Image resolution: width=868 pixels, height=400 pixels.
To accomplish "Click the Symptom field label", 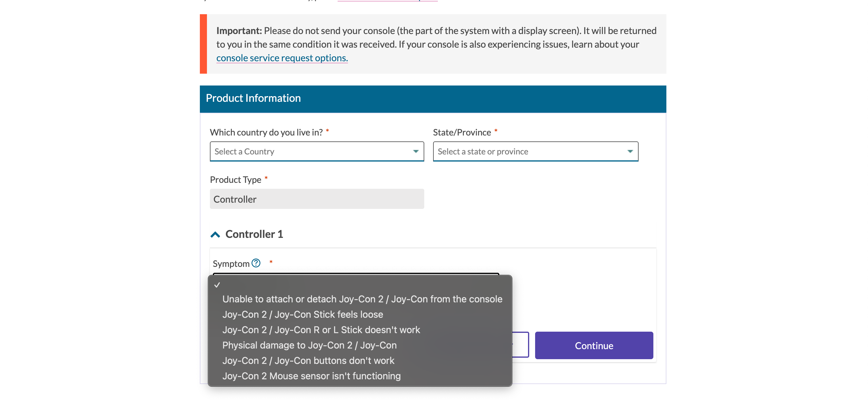I will pos(231,264).
